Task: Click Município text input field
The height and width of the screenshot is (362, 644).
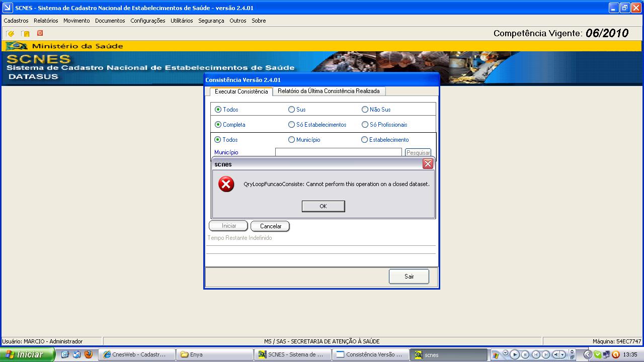Action: tap(339, 152)
